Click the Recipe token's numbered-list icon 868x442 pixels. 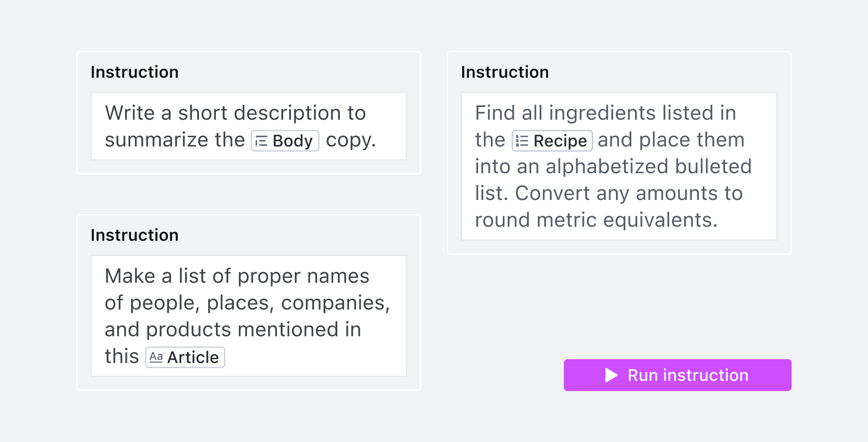(x=523, y=140)
